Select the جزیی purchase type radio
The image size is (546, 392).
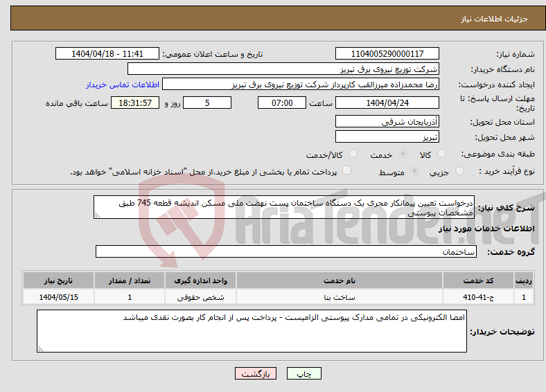click(459, 170)
